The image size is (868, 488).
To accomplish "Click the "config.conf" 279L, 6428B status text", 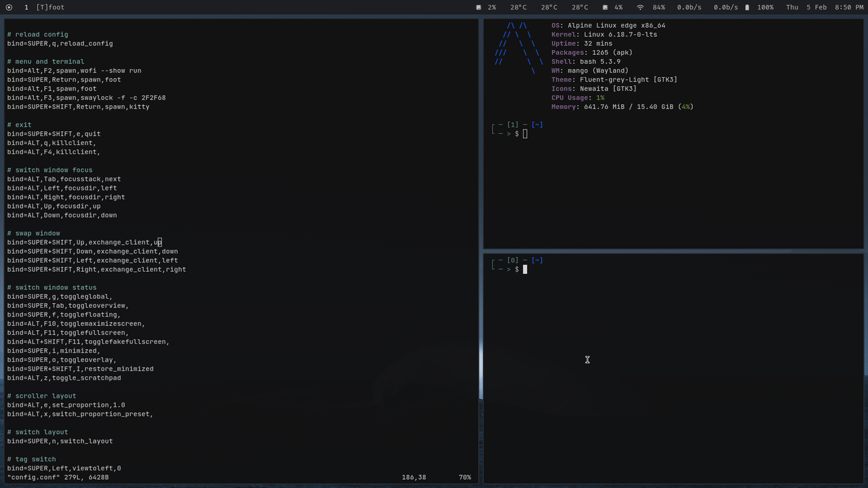I will point(58,477).
